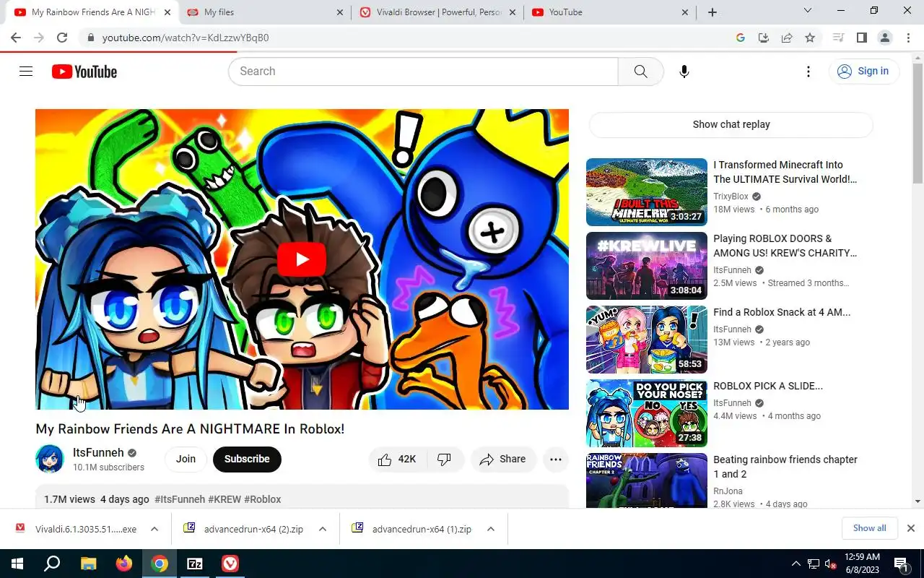Open media control icon in toolbar
The image size is (924, 578).
838,38
